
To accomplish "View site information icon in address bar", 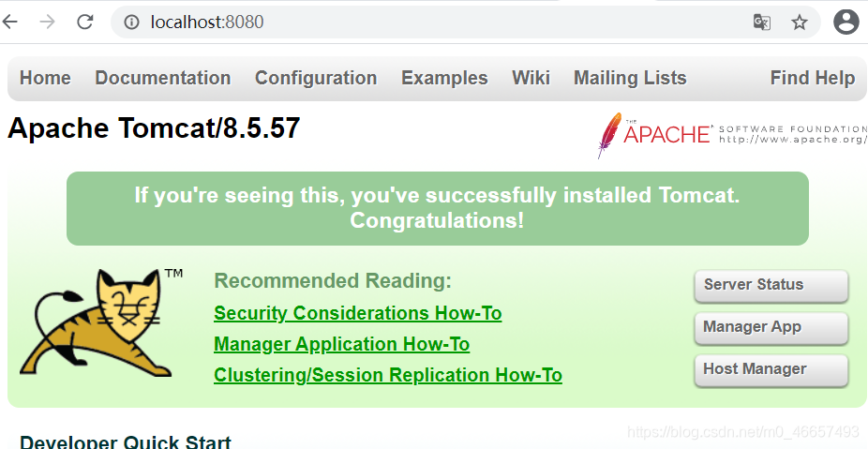I will [x=131, y=22].
